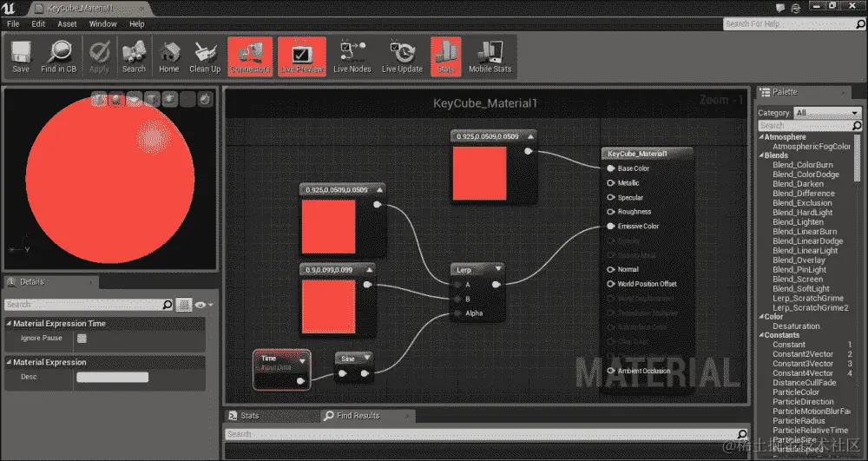Toggle Live Update in the toolbar
This screenshot has height=461, width=868.
(402, 56)
